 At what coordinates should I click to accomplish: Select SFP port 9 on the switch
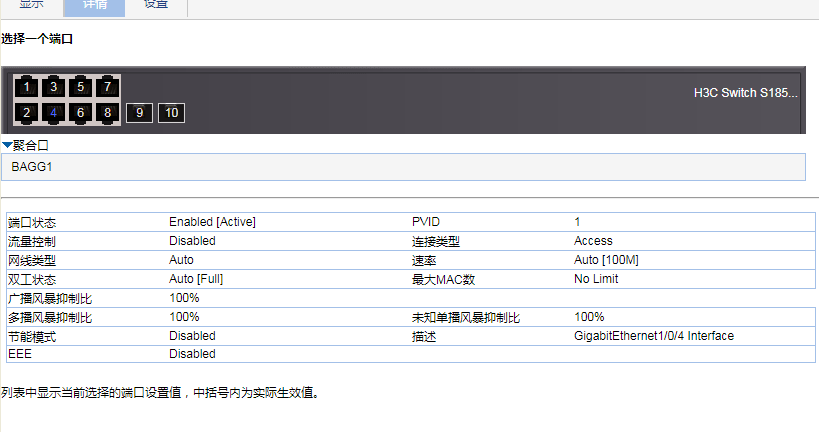[140, 112]
